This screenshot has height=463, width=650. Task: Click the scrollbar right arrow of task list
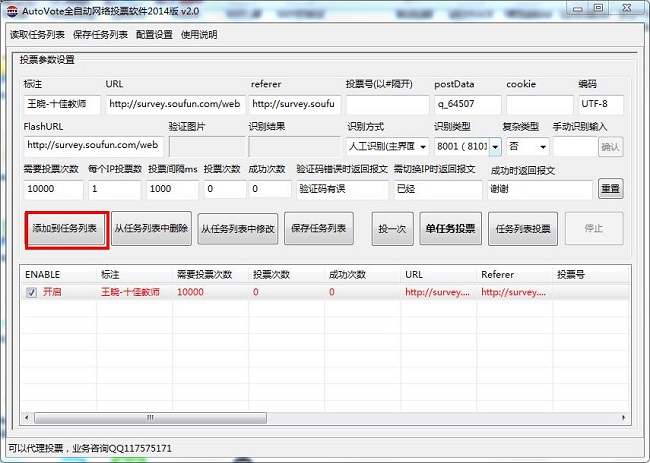point(623,417)
